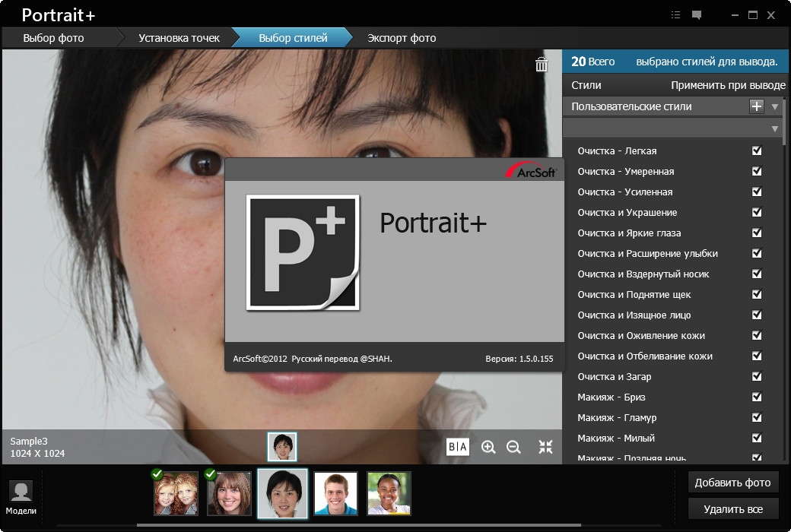Open the Модели models icon
791x532 pixels.
coord(21,497)
